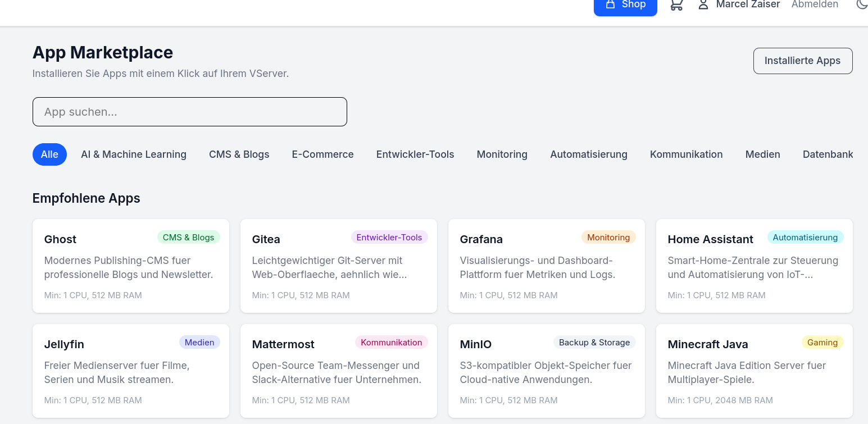Open the Datenbank category
Screen dimensions: 868x424
[x=828, y=154]
